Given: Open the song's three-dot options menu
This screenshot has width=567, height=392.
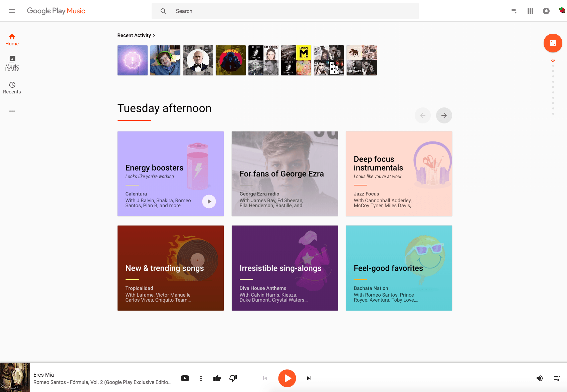Looking at the screenshot, I should click(x=201, y=378).
